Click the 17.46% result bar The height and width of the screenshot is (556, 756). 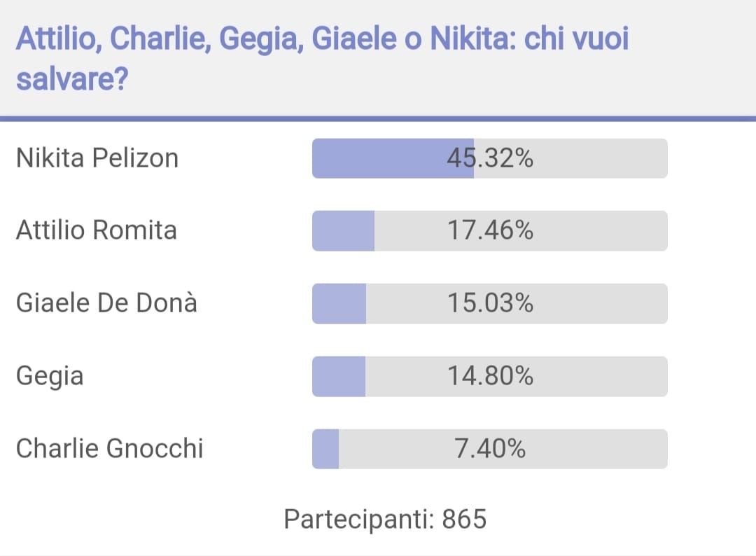(490, 230)
